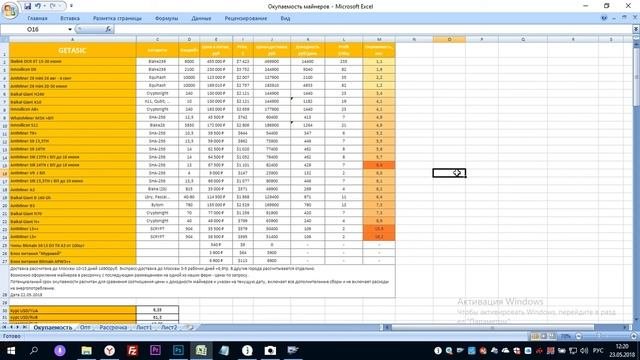Select all cells with corner button

[4, 39]
